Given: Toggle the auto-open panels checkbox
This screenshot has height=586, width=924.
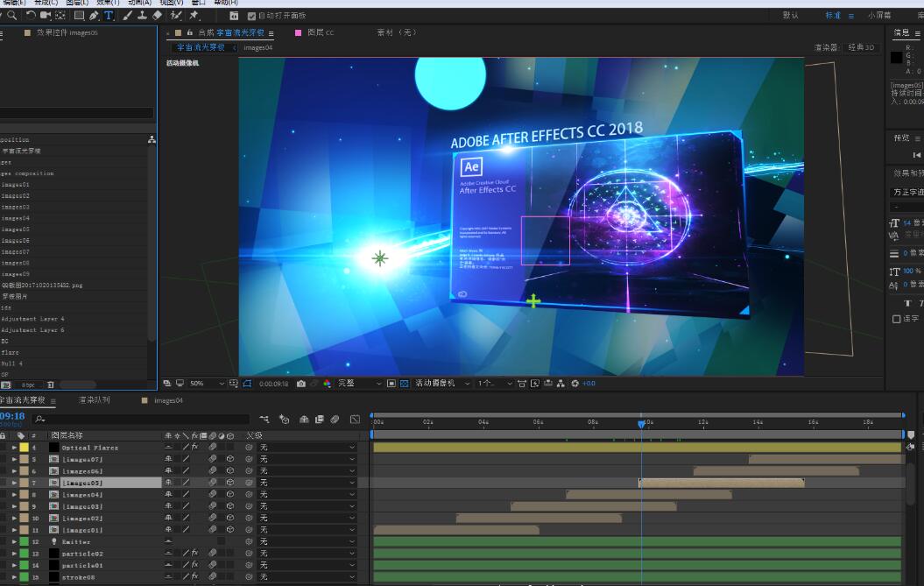Looking at the screenshot, I should (251, 16).
